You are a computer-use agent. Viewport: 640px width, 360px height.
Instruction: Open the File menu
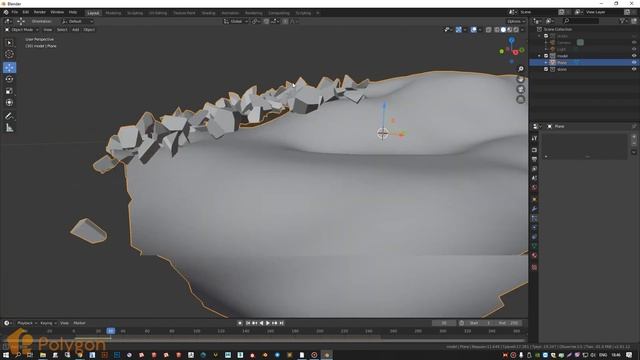click(x=15, y=12)
